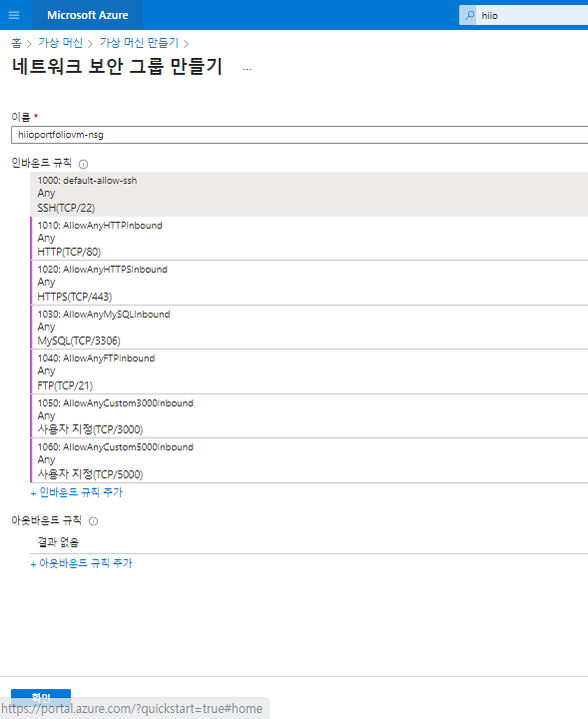This screenshot has width=588, height=719.
Task: Show info tooltip for 아웃바운드 규칙
Action: pyautogui.click(x=93, y=521)
